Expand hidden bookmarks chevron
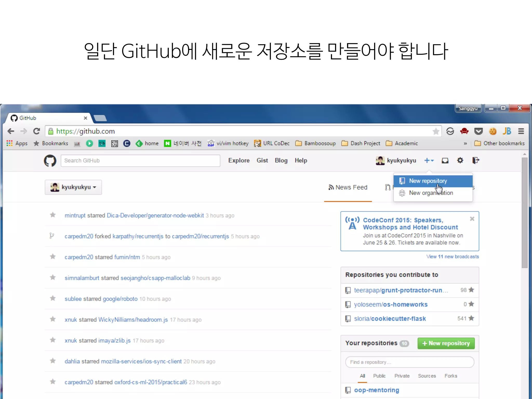 tap(465, 143)
